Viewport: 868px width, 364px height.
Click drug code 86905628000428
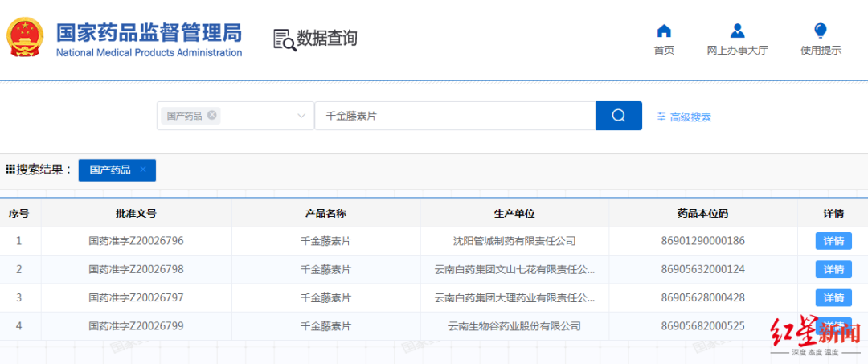703,297
